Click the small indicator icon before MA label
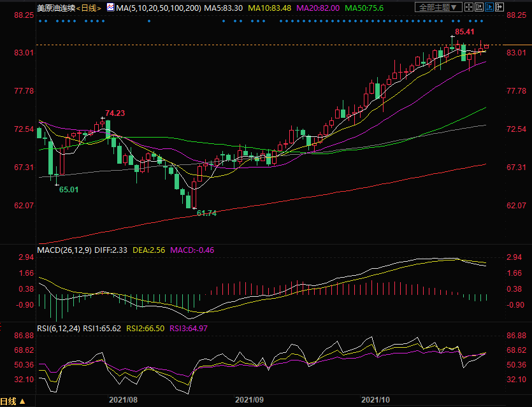The image size is (532, 407). 110,8
